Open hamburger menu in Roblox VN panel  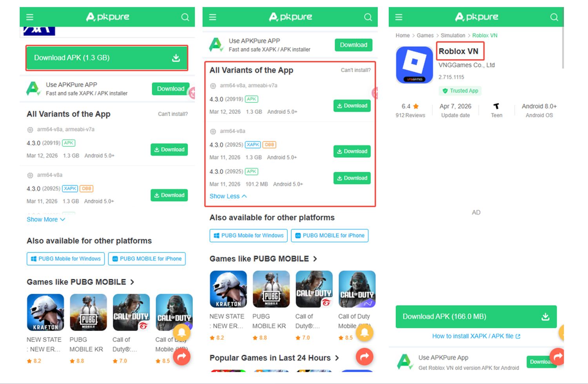click(x=399, y=17)
